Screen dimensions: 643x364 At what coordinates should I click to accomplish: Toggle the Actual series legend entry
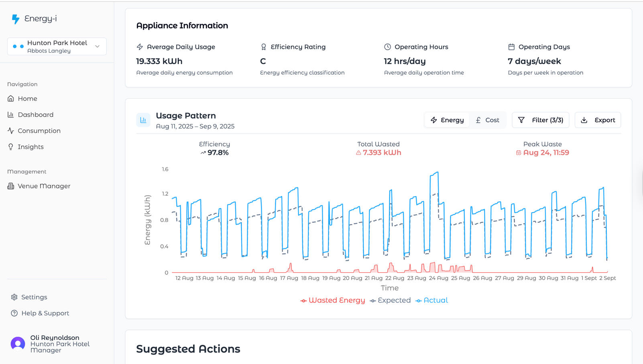[x=431, y=301]
